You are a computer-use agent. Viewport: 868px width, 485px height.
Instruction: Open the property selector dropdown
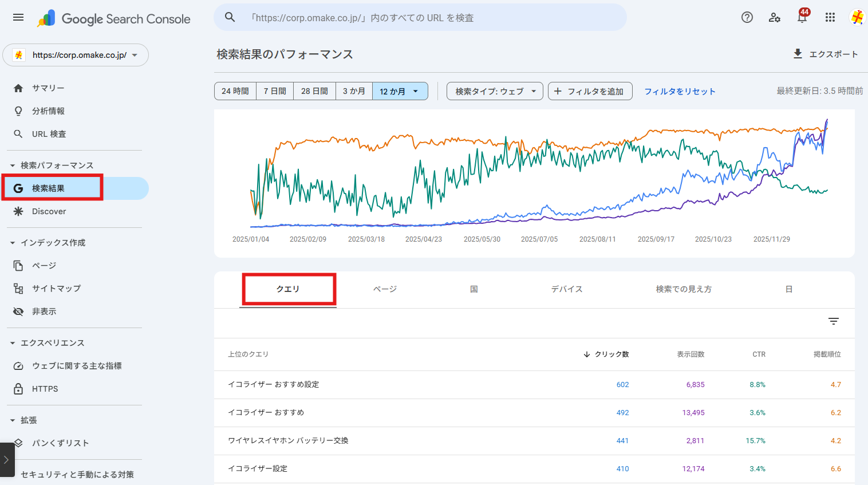pos(76,55)
